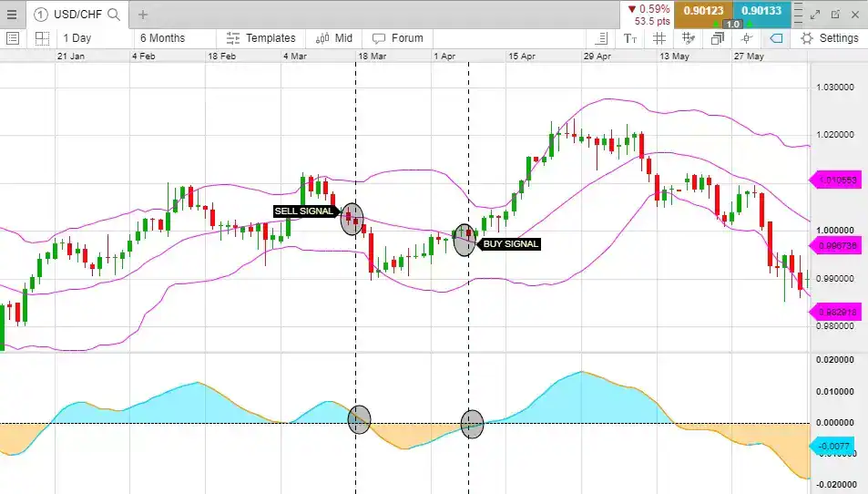This screenshot has width=868, height=494.
Task: Toggle the crosshair candlestick cursor
Action: point(747,38)
